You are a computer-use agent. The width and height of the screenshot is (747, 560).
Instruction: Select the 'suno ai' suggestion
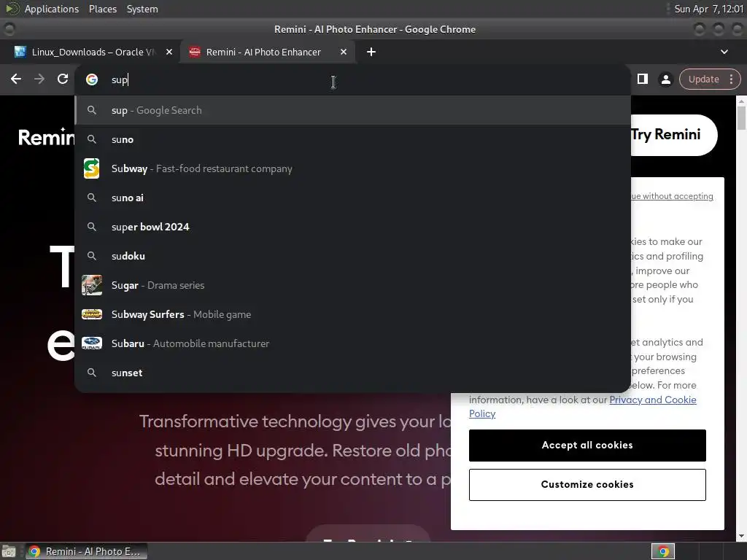(352, 198)
